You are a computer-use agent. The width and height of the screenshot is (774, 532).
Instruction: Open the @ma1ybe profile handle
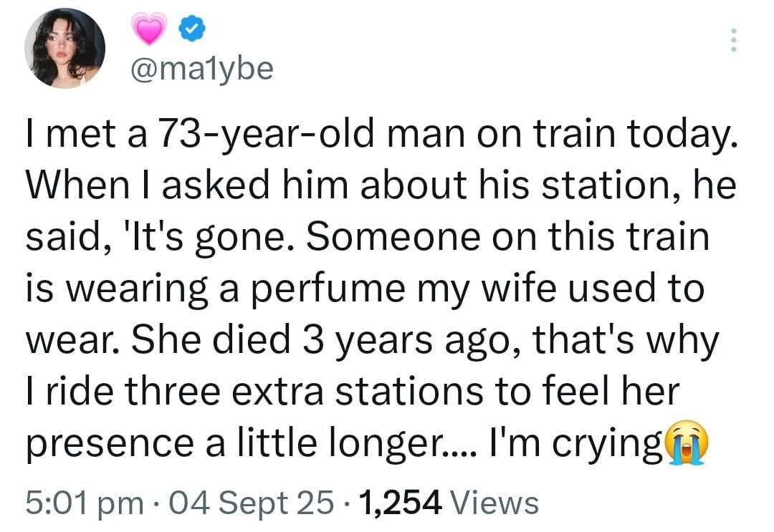(201, 69)
